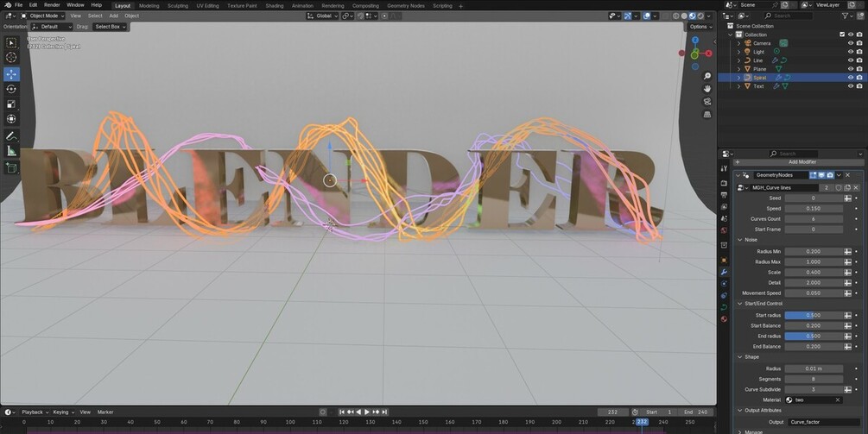This screenshot has height=434, width=868.
Task: Play the animation forward
Action: tap(366, 412)
